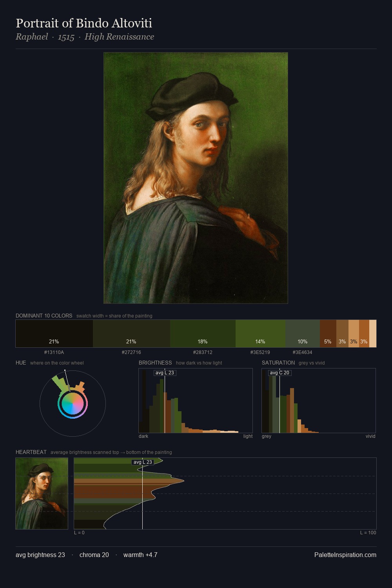Click the hex code '#3E4634' label

[303, 352]
